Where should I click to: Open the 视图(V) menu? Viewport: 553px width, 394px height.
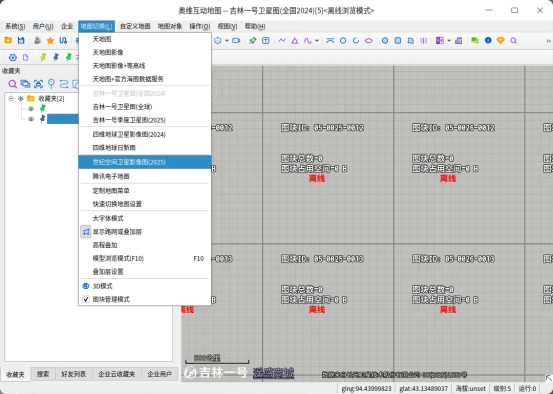coord(227,26)
